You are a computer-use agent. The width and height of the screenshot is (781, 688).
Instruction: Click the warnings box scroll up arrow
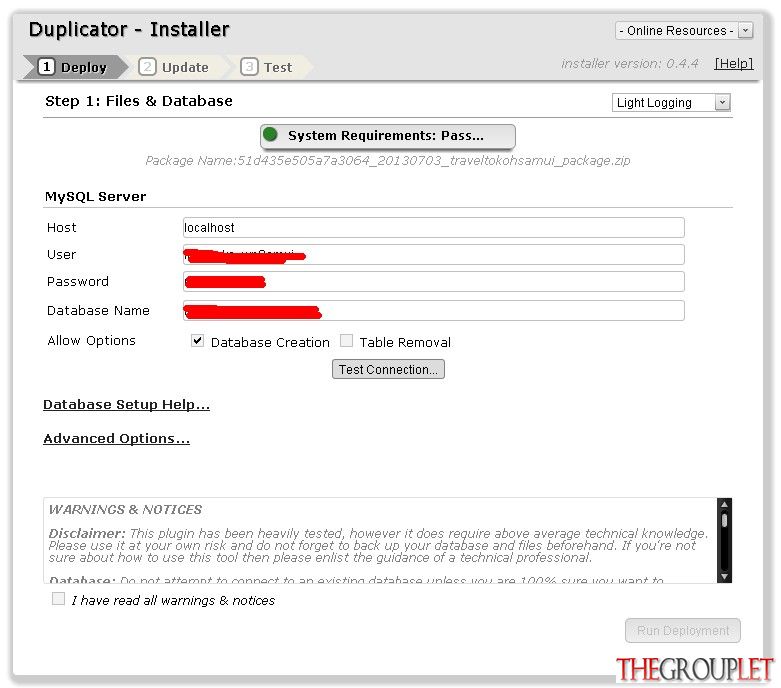point(724,504)
